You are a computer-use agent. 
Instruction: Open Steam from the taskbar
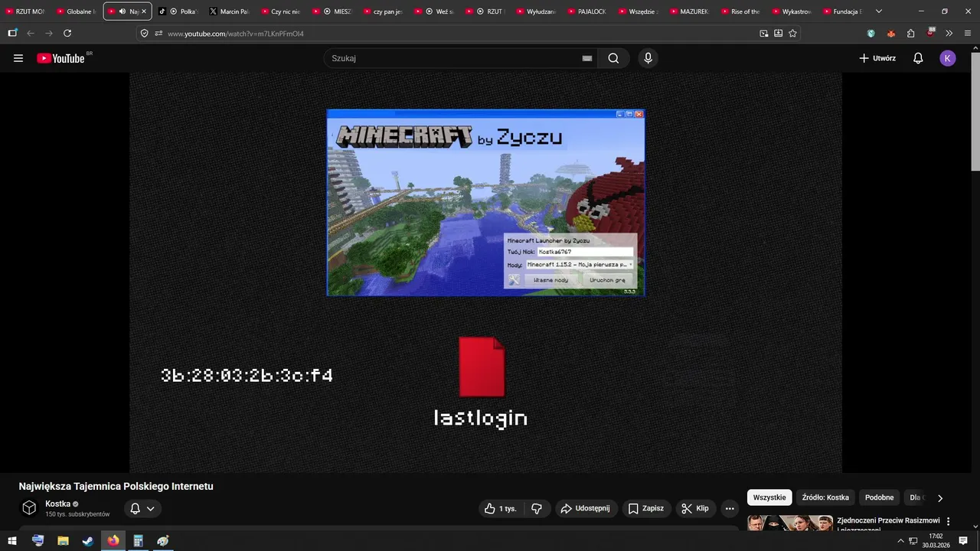point(88,540)
